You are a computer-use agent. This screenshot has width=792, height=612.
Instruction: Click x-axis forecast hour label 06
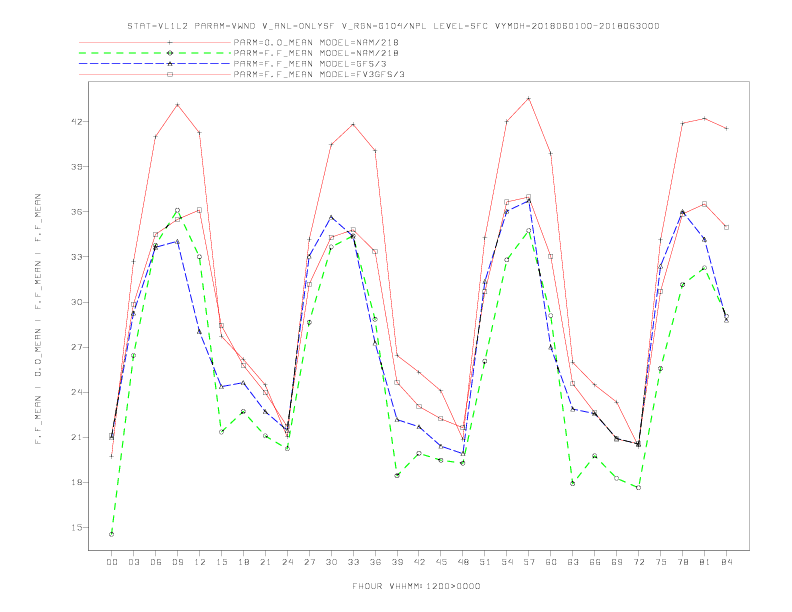(156, 562)
